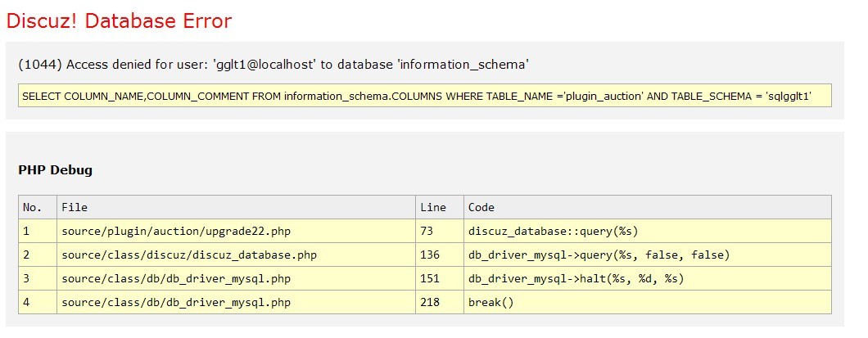Click the SELECT COLUMN_NAME SQL query box
Image resolution: width=868 pixels, height=338 pixels.
(425, 96)
